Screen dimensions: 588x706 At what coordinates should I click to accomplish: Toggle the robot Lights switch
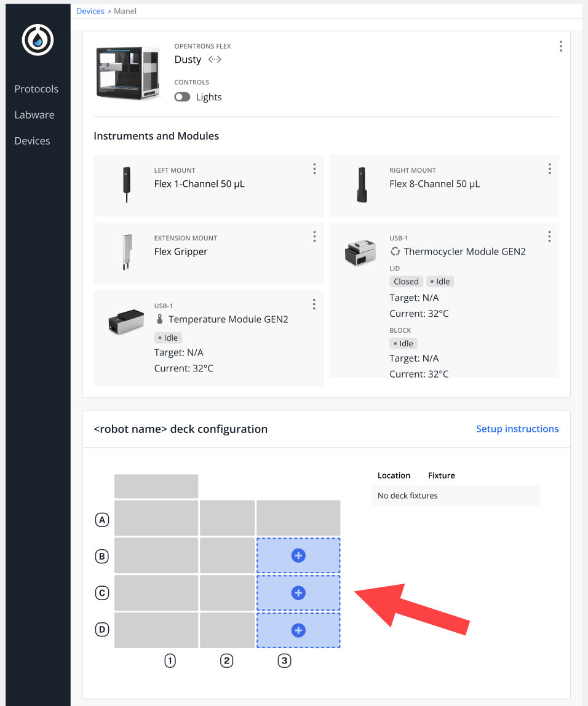[182, 97]
